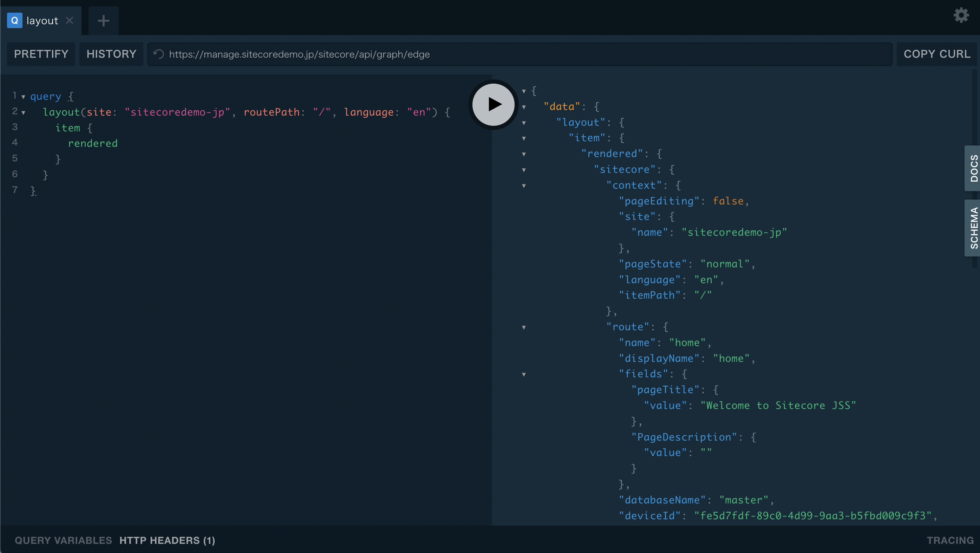Click the rendered field on line 4

tap(93, 143)
